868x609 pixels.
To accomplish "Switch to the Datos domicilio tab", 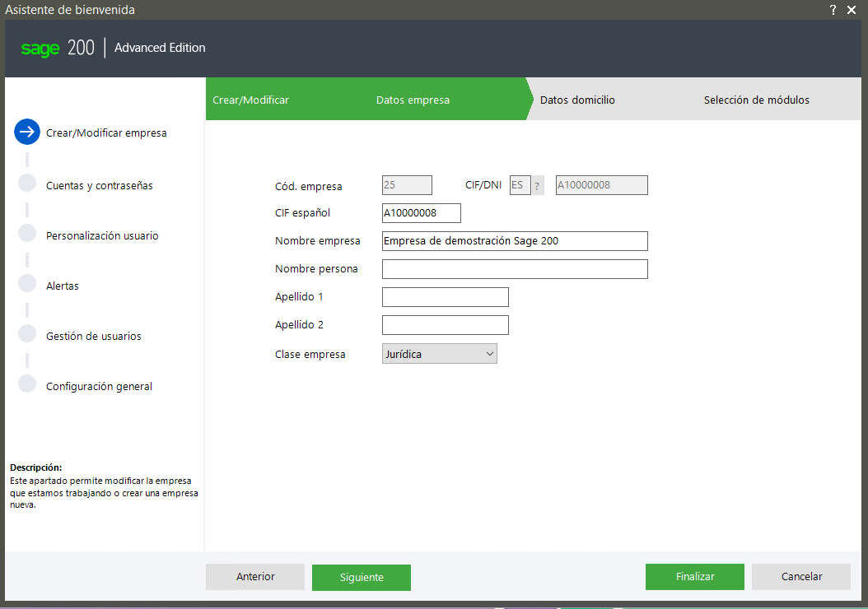I will coord(577,100).
